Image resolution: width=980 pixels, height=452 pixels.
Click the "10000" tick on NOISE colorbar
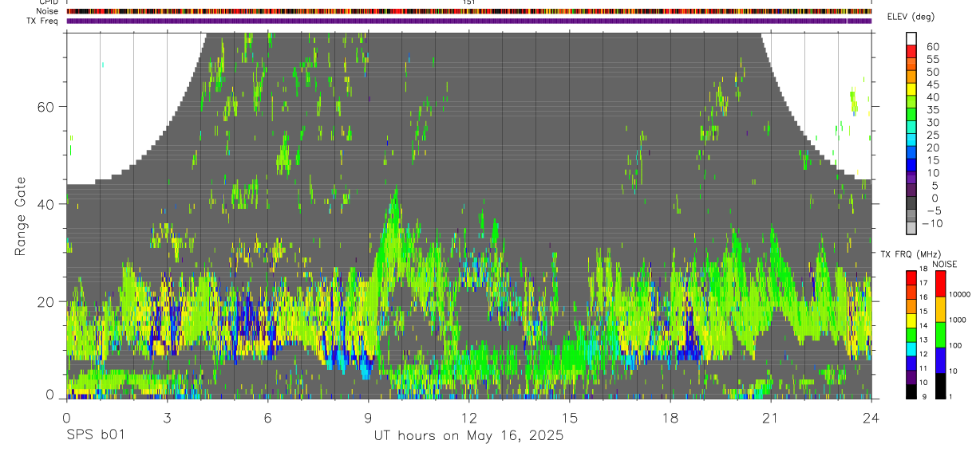point(960,294)
